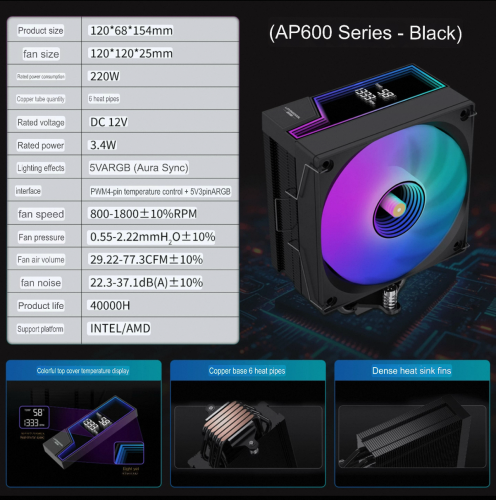Select the fan speed 800-1800 RPM value

pyautogui.click(x=143, y=214)
